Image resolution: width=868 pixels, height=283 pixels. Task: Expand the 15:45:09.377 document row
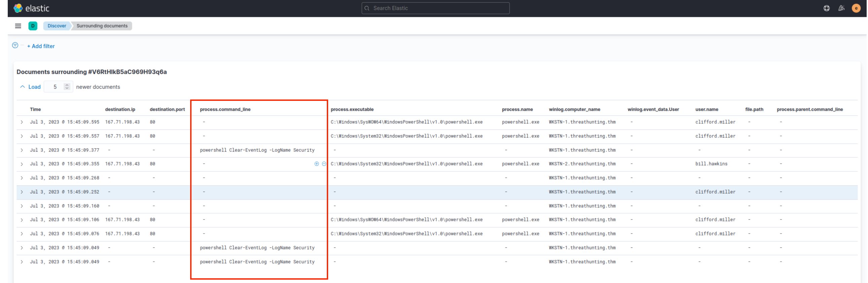pyautogui.click(x=22, y=150)
